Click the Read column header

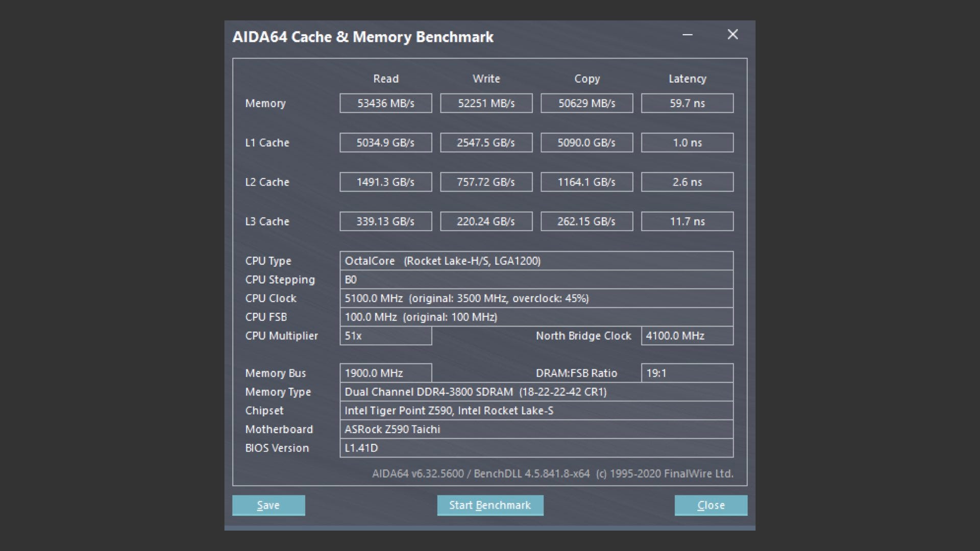(386, 79)
